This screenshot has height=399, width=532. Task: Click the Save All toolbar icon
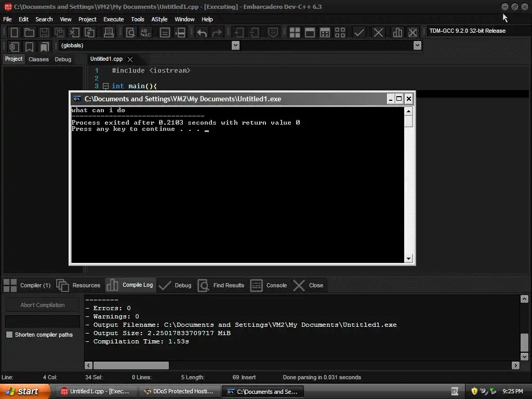59,33
